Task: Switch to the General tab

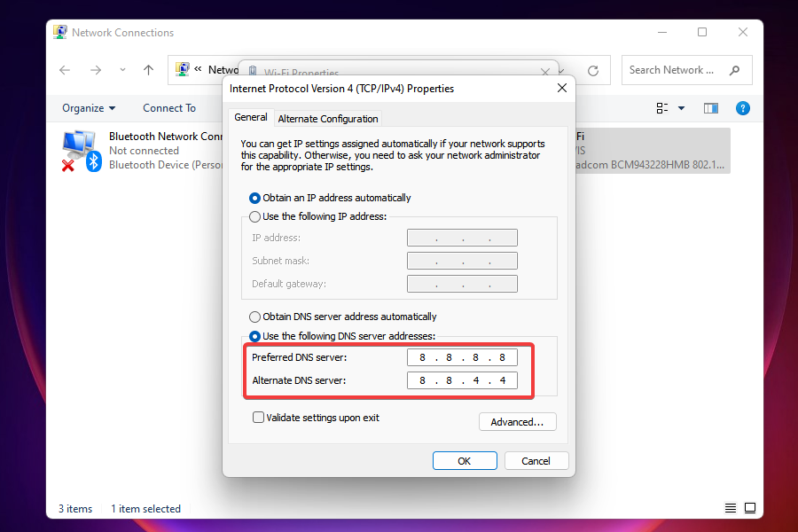Action: tap(250, 118)
